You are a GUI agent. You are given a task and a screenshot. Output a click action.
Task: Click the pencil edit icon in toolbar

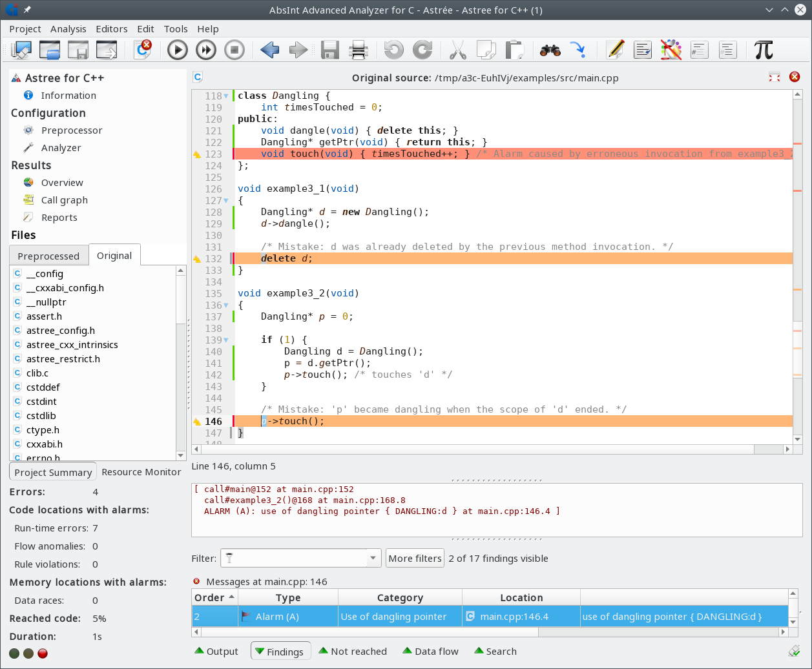click(x=615, y=50)
